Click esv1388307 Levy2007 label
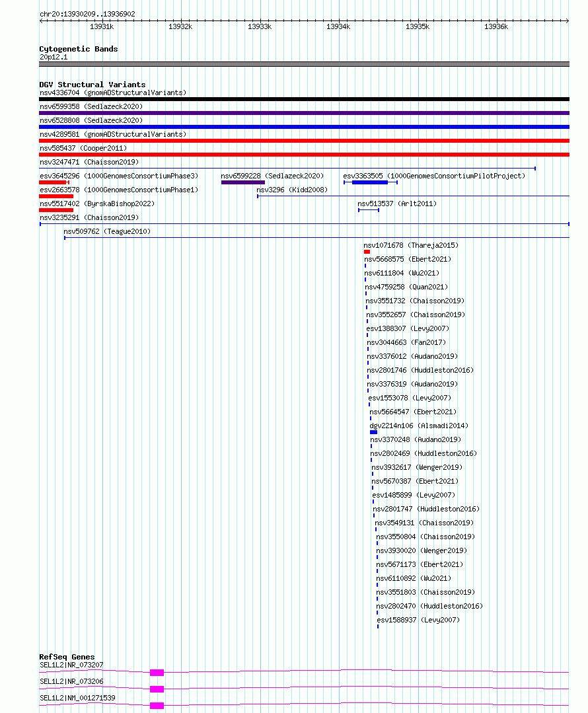 (x=408, y=328)
